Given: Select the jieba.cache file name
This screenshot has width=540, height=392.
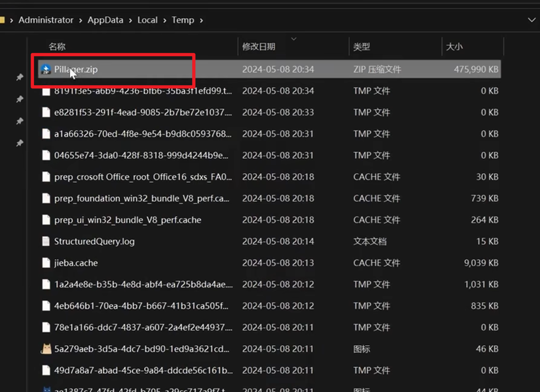Looking at the screenshot, I should [76, 263].
